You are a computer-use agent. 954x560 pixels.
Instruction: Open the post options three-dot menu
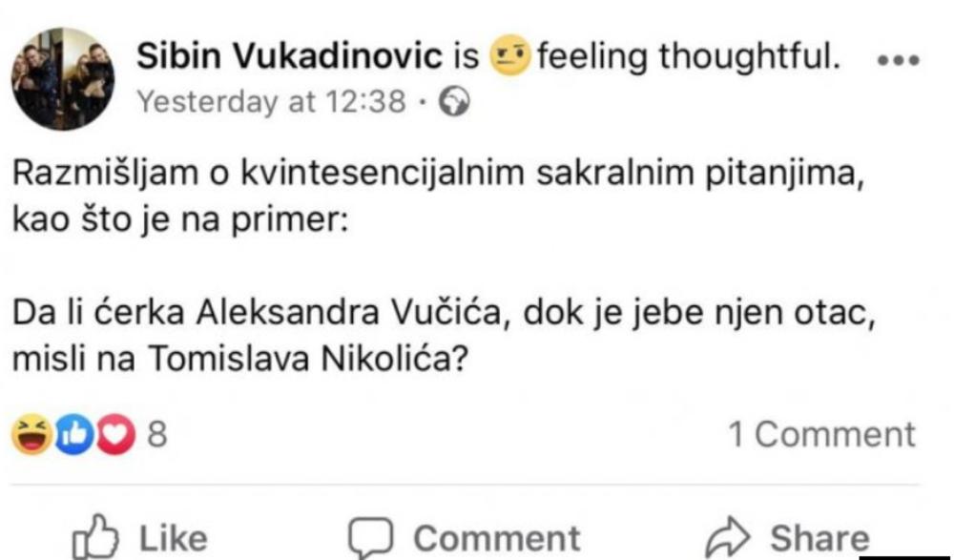[897, 59]
